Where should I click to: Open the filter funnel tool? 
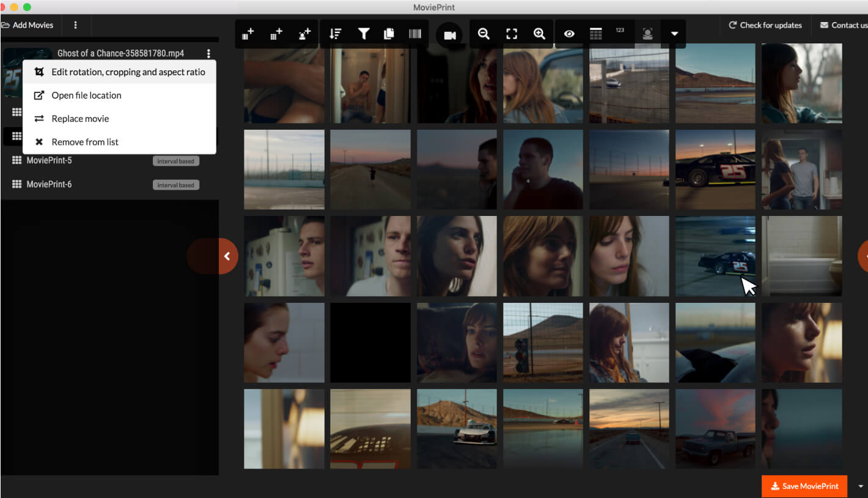[x=364, y=34]
